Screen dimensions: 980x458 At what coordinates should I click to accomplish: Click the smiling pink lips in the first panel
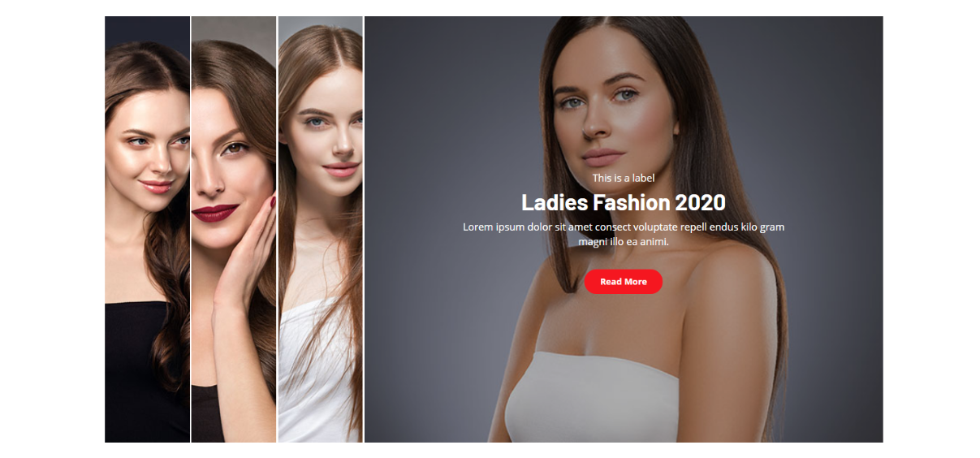click(155, 187)
